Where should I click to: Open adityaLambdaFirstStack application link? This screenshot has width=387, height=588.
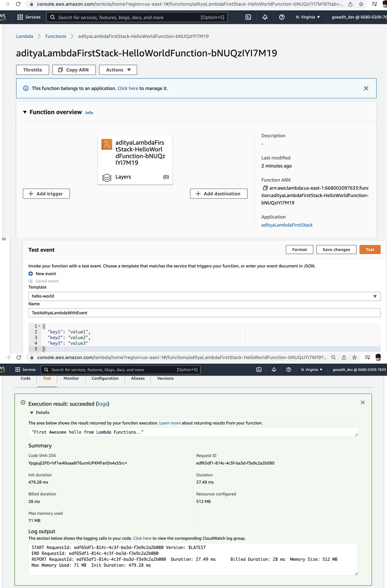[287, 225]
